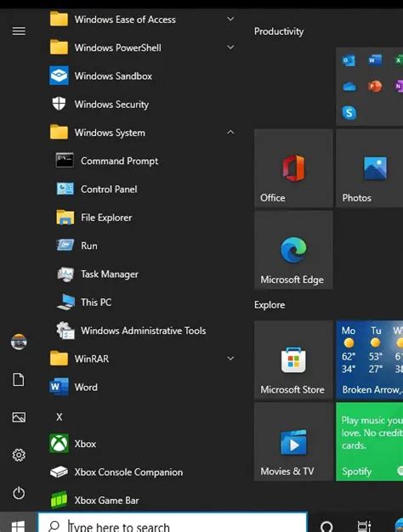The image size is (403, 532).
Task: Open the Microsoft Store tile
Action: tap(293, 360)
